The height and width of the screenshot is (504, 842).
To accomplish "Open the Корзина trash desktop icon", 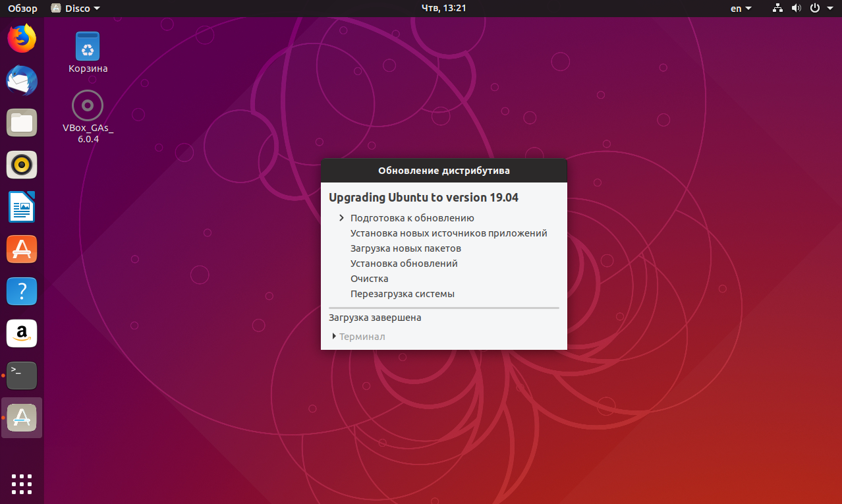I will tap(88, 52).
